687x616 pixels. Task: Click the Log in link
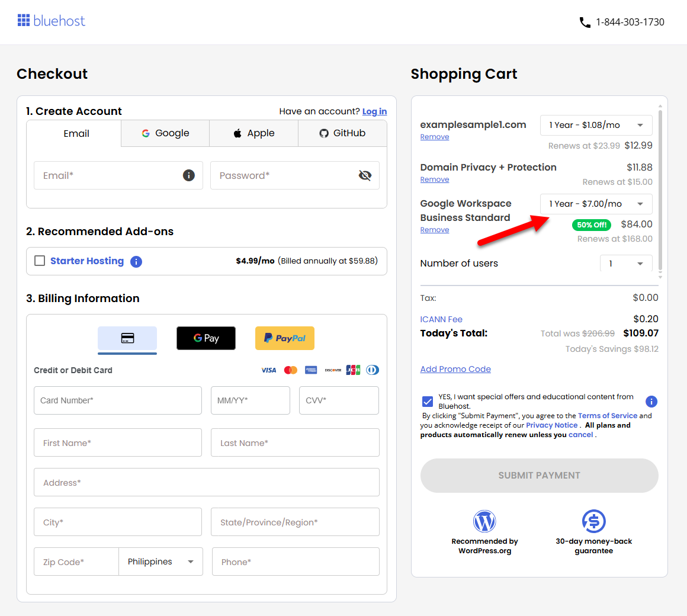(374, 111)
